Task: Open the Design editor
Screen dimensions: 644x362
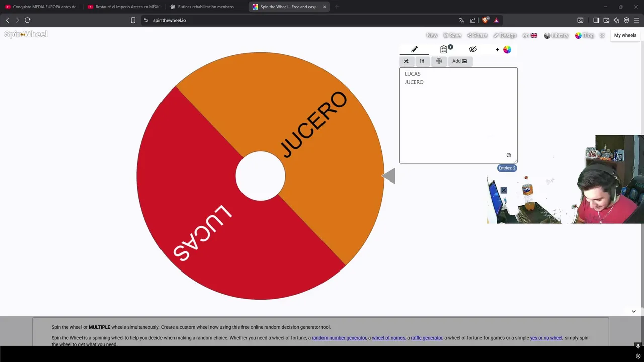Action: [505, 35]
